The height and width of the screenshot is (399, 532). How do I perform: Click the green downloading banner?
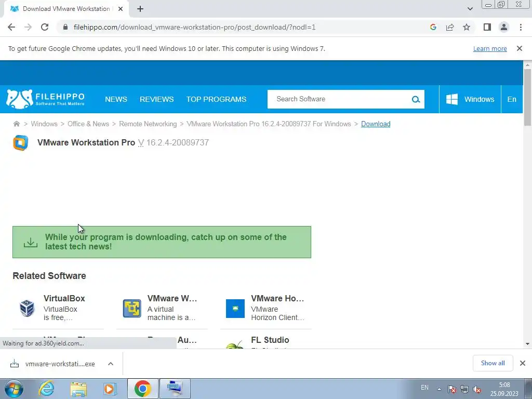[x=162, y=242]
